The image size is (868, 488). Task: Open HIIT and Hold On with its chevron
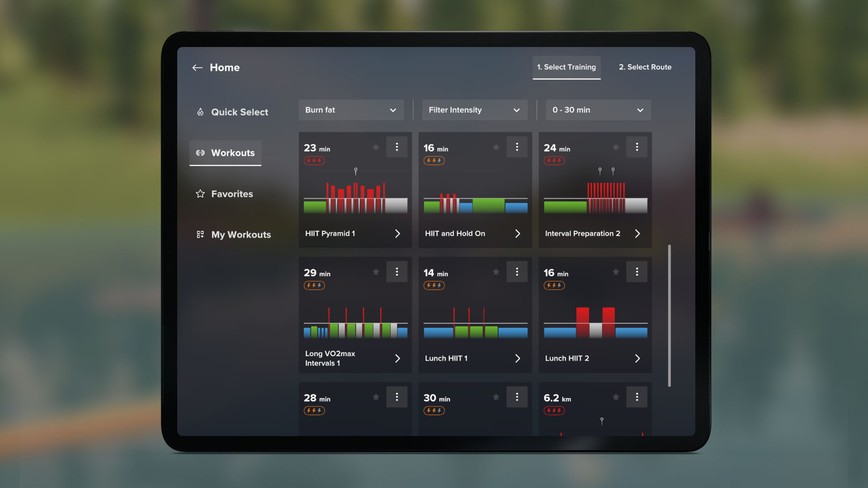(x=518, y=234)
